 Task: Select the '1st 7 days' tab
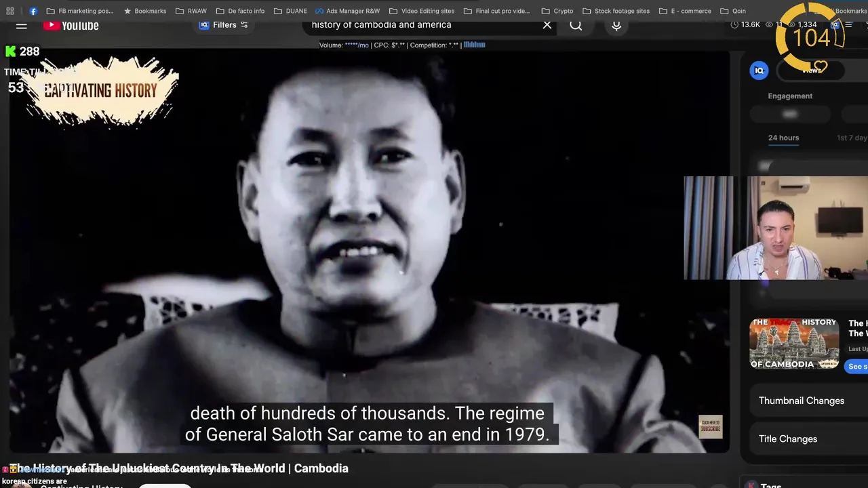[852, 138]
